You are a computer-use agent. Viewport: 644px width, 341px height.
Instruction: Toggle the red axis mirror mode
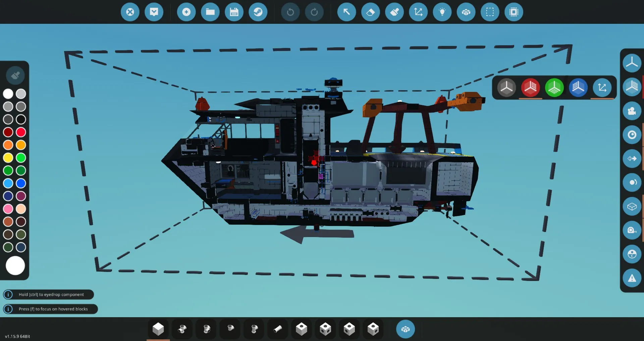pyautogui.click(x=530, y=88)
